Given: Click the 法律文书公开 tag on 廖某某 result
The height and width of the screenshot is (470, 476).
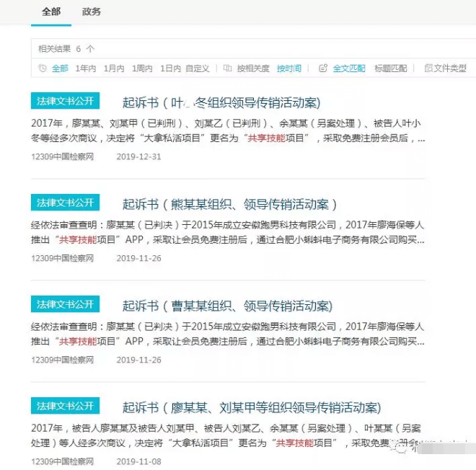Looking at the screenshot, I should click(65, 406).
